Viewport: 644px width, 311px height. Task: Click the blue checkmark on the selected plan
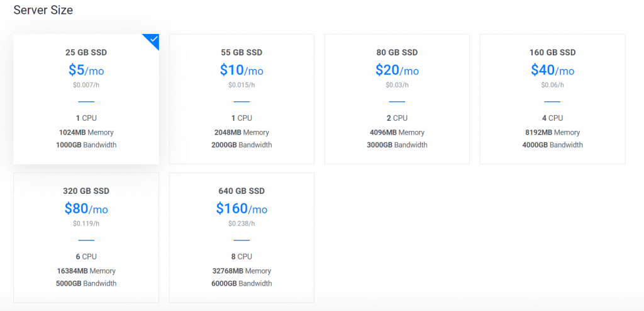(153, 39)
